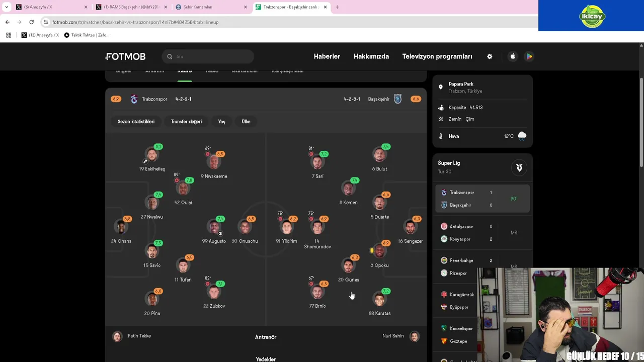The height and width of the screenshot is (362, 644).
Task: Open player 88 Karataş avatar
Action: tap(379, 299)
